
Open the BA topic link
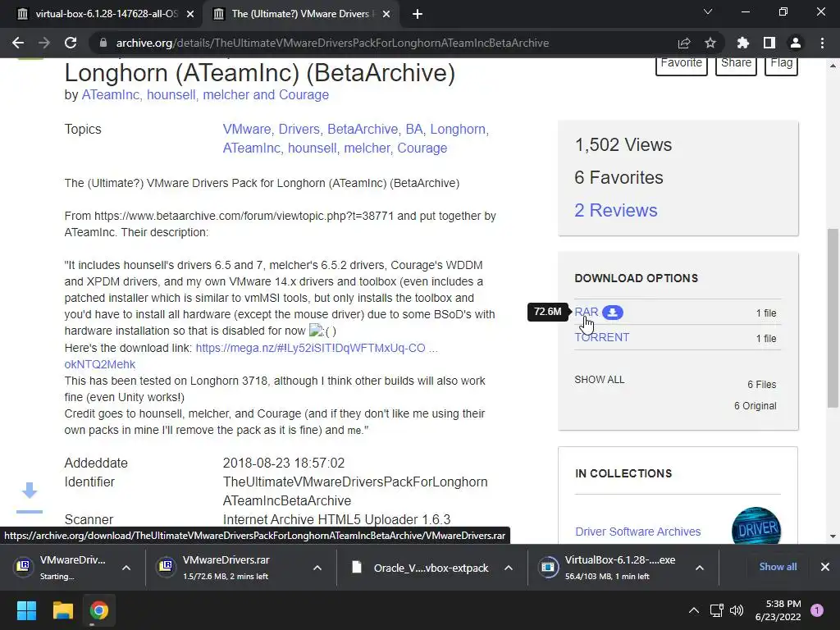(413, 129)
